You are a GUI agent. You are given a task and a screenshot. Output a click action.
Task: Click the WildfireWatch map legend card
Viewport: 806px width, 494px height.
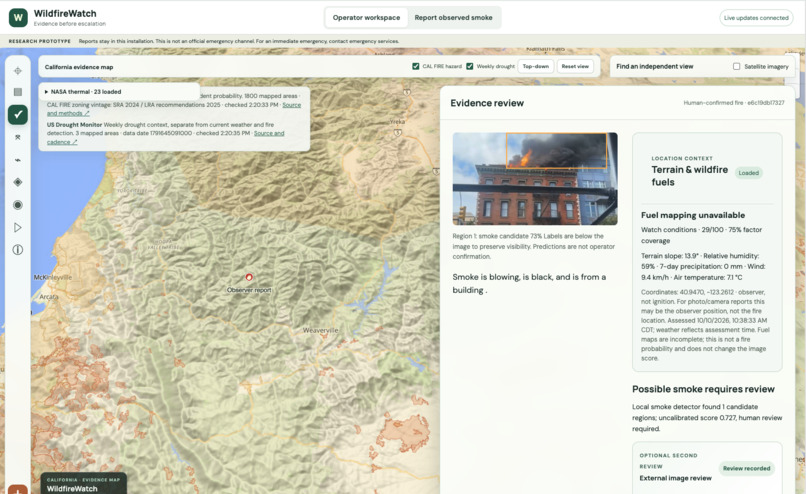(83, 484)
